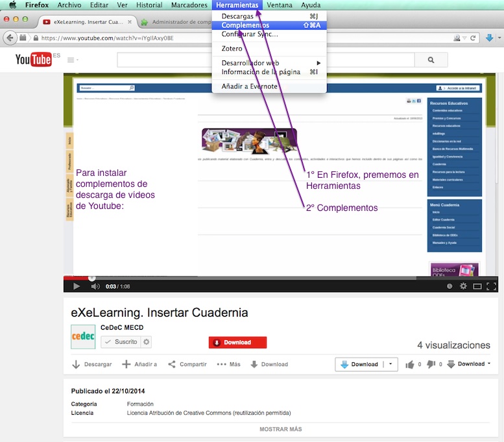Open the Historial menu
Image resolution: width=504 pixels, height=442 pixels.
click(x=149, y=5)
